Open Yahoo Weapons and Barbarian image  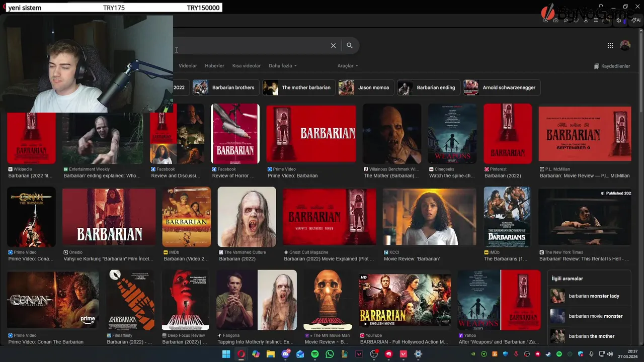click(499, 300)
